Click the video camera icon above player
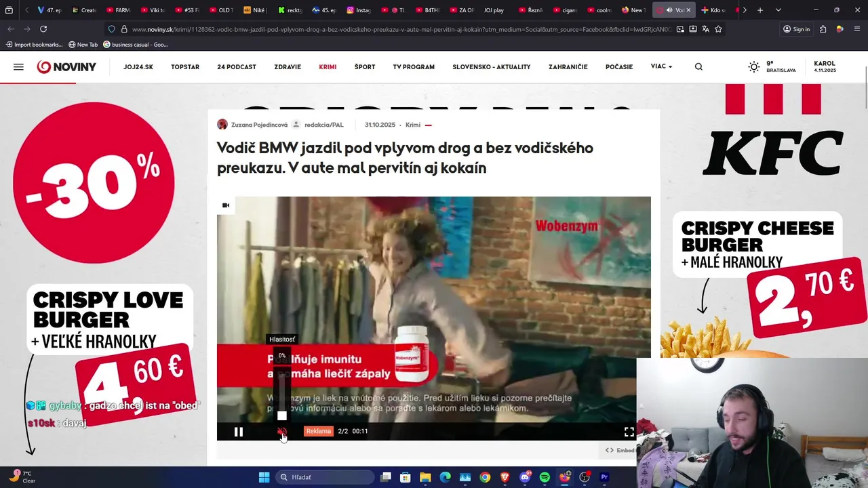This screenshot has width=868, height=488. coord(226,205)
